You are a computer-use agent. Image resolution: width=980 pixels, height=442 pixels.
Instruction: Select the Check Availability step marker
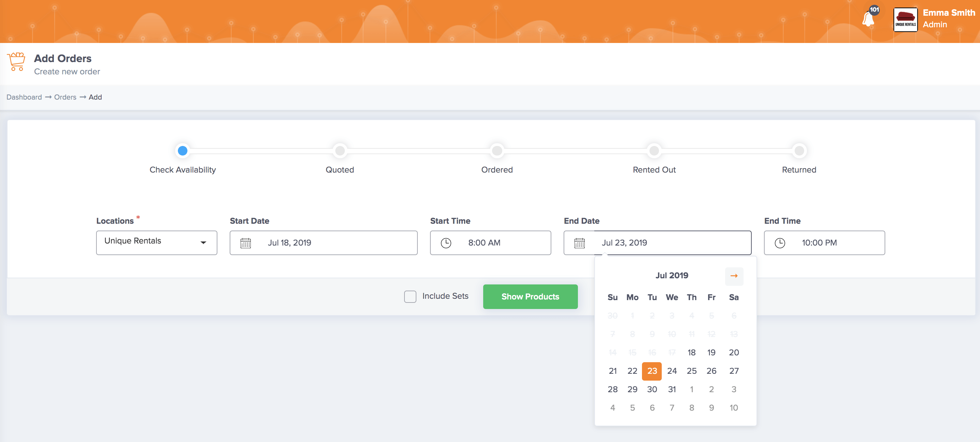point(183,151)
